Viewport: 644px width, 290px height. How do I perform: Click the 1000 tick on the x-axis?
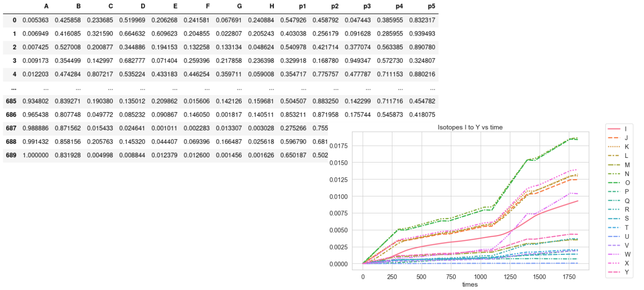480,276
